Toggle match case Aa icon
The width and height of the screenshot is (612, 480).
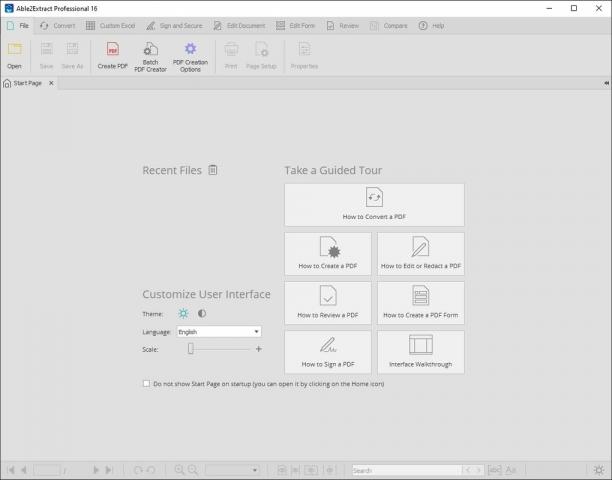(511, 470)
